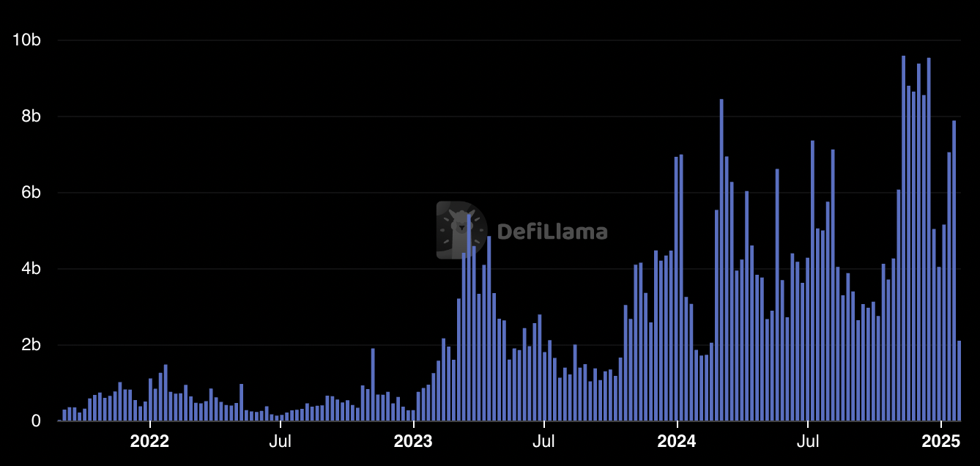
Task: Click the 2025 x-axis label
Action: (x=941, y=442)
